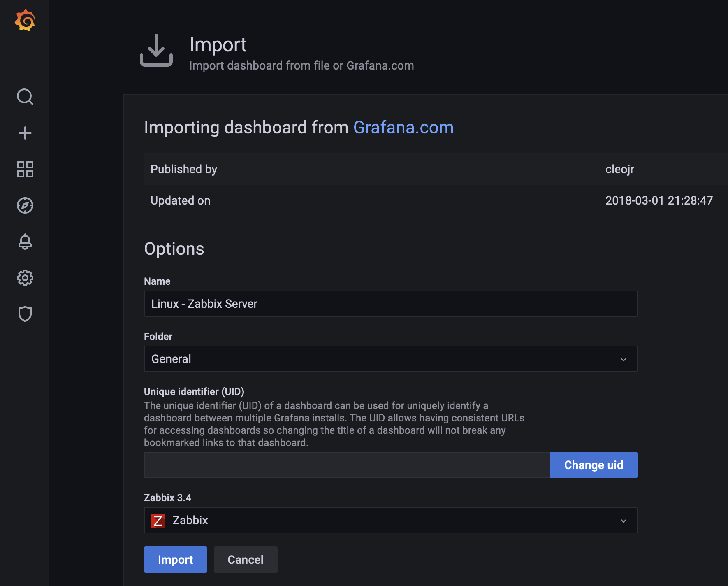The image size is (728, 586).
Task: Click the UID description paragraph
Action: [x=334, y=424]
